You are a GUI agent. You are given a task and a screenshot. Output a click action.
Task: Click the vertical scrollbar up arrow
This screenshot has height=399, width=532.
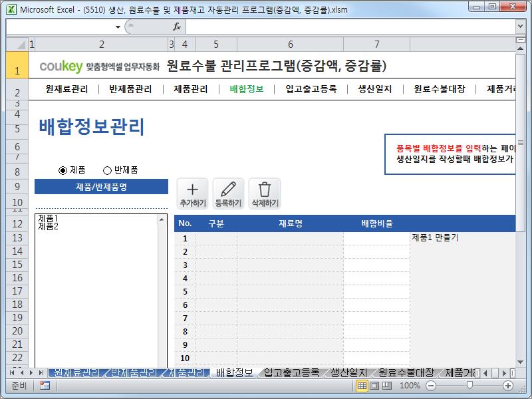[x=520, y=49]
